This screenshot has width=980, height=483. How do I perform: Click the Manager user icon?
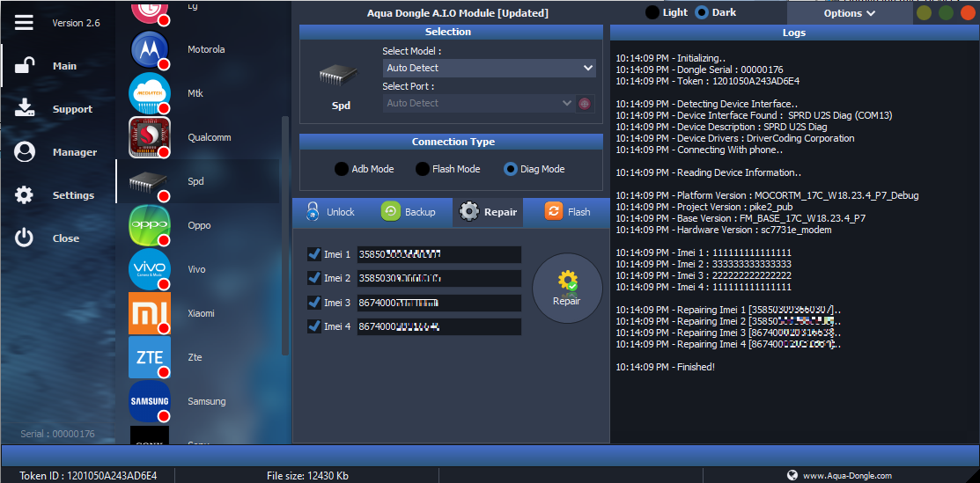[25, 152]
